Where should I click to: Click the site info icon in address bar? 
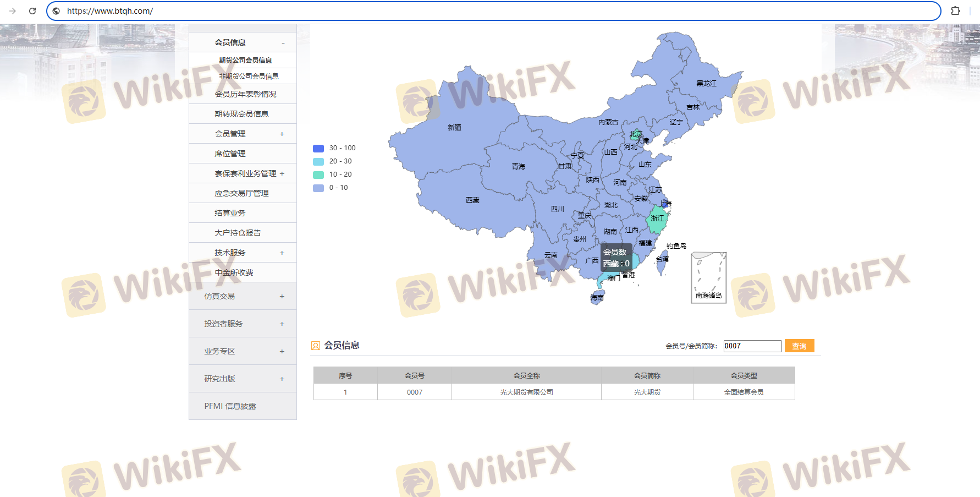(56, 11)
